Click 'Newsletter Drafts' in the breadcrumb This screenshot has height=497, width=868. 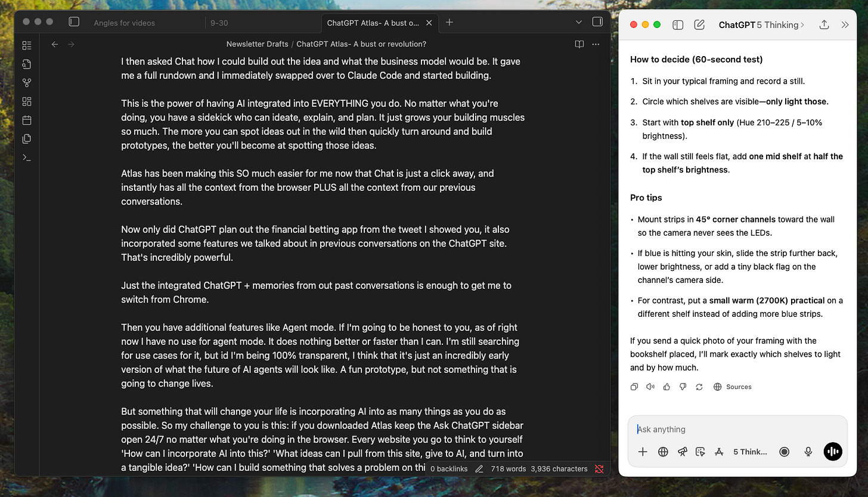257,44
